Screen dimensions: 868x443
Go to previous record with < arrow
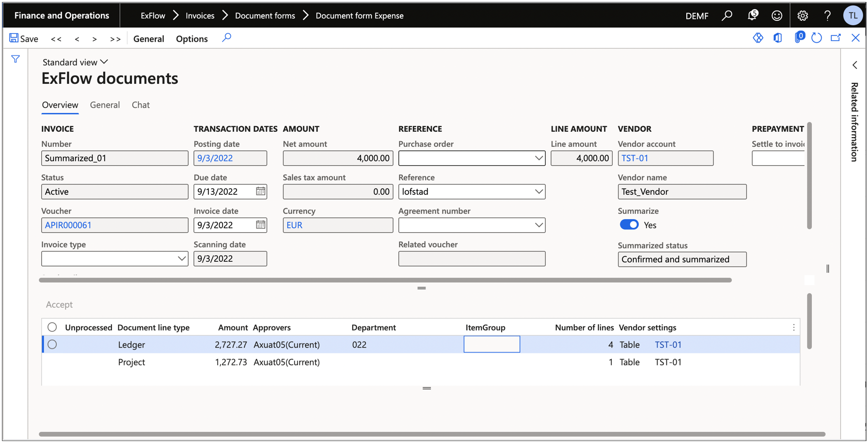pos(77,39)
